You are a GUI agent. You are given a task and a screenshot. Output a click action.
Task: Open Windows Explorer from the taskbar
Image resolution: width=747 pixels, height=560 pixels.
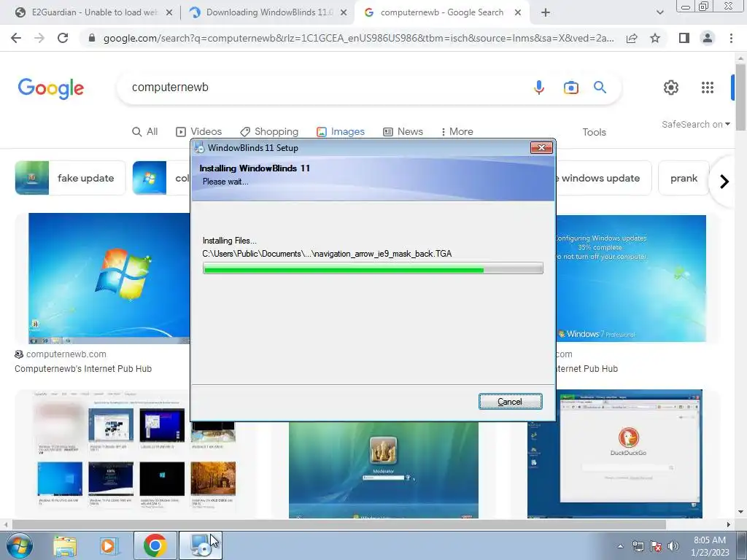(x=65, y=545)
